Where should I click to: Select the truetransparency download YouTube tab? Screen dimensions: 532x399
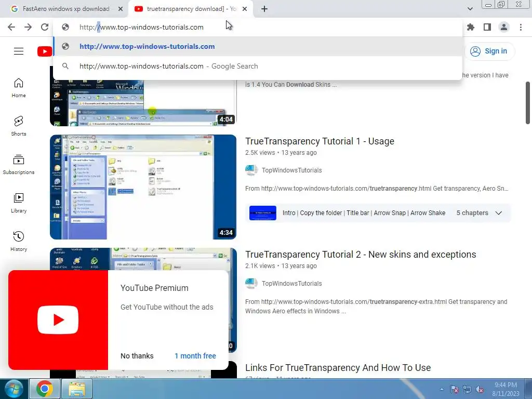pyautogui.click(x=190, y=9)
